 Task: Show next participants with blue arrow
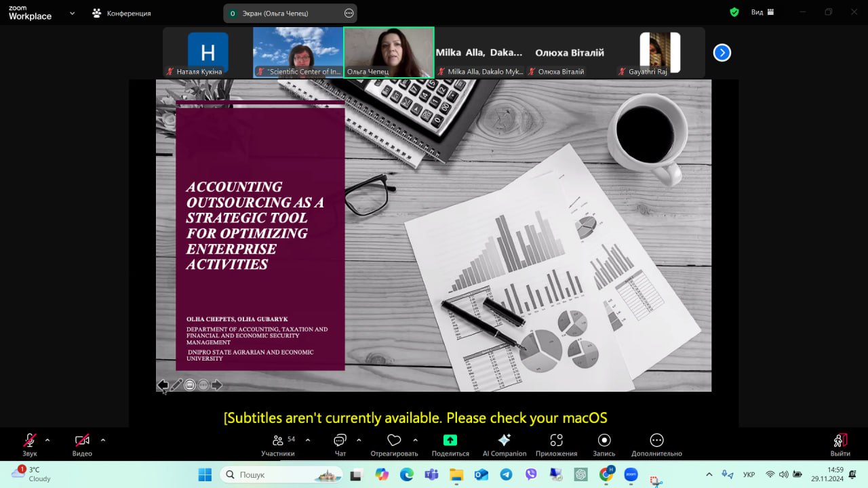coord(722,52)
